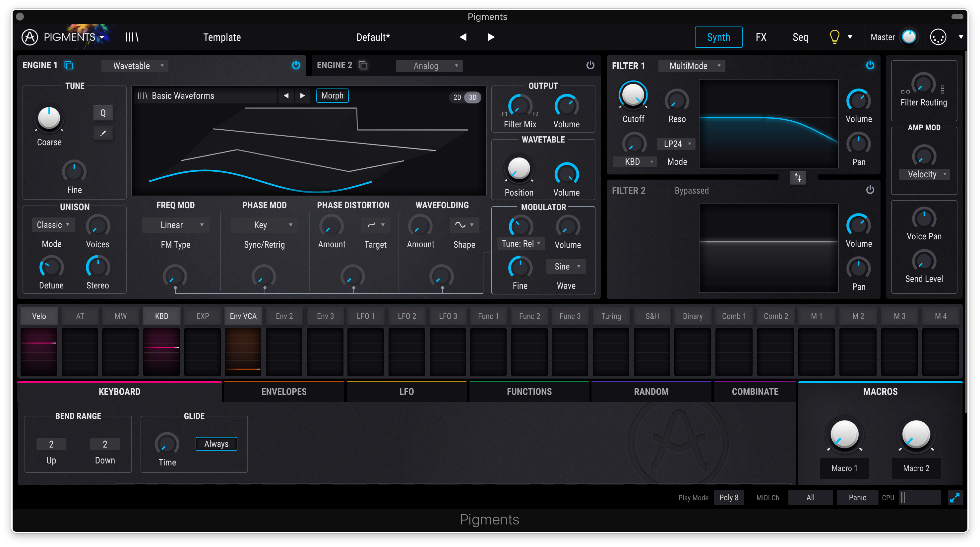Image resolution: width=980 pixels, height=547 pixels.
Task: Click the Glide Time knob
Action: pyautogui.click(x=167, y=444)
